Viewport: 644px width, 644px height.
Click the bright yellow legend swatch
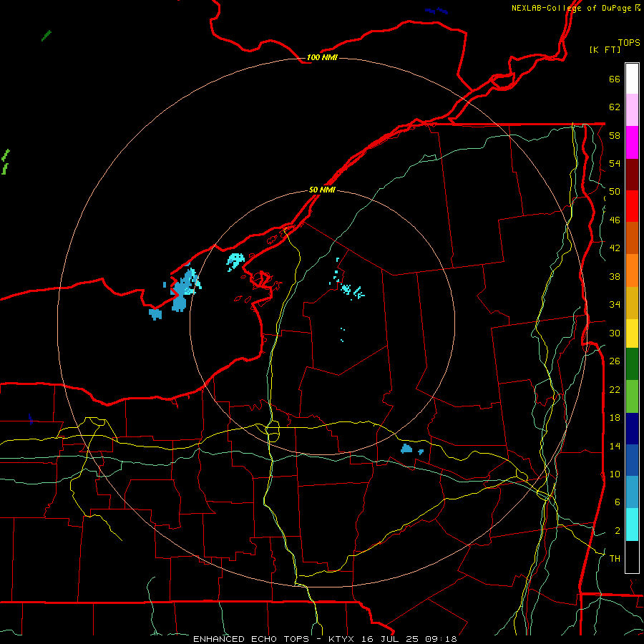tap(632, 333)
